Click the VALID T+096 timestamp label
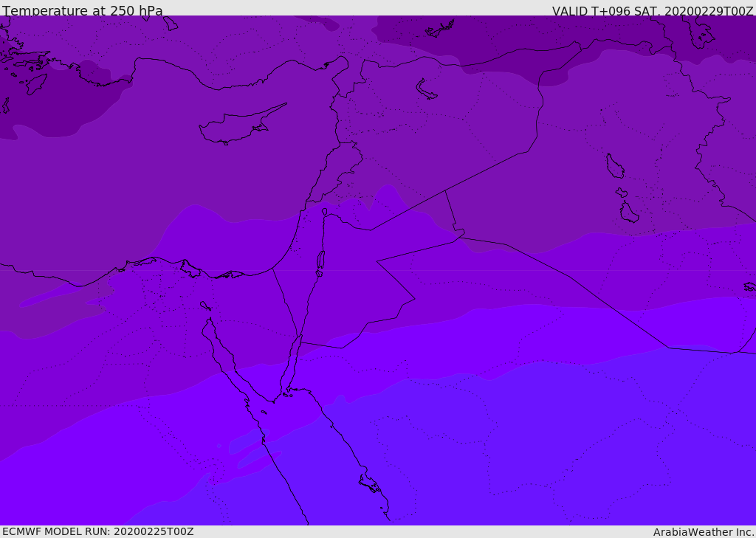The width and height of the screenshot is (756, 538). click(x=652, y=11)
